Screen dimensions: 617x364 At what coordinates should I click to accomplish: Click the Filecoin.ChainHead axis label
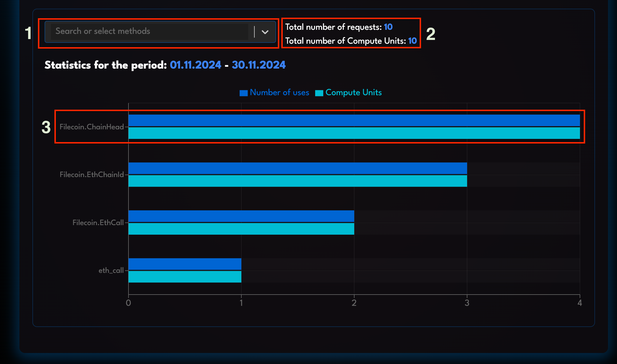(x=91, y=127)
